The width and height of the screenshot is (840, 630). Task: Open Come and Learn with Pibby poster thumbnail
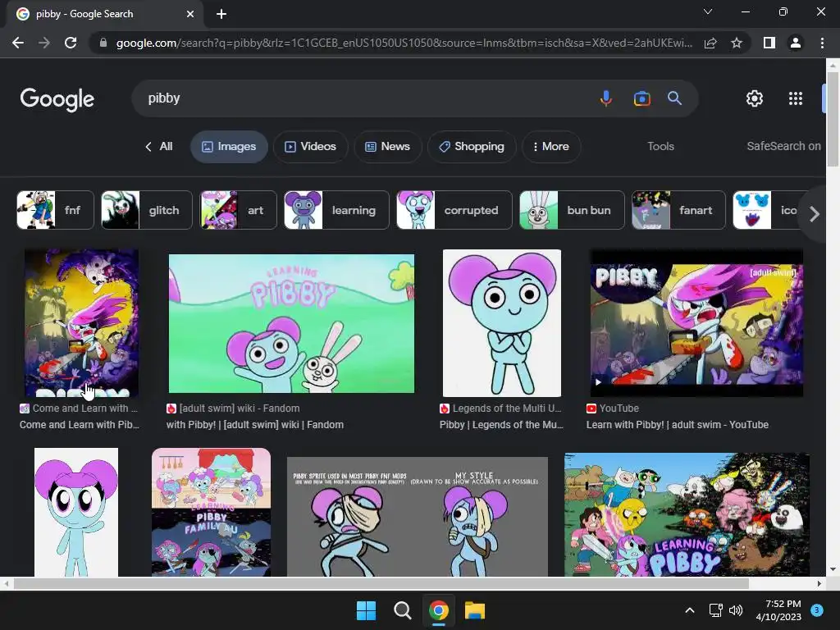tap(81, 323)
